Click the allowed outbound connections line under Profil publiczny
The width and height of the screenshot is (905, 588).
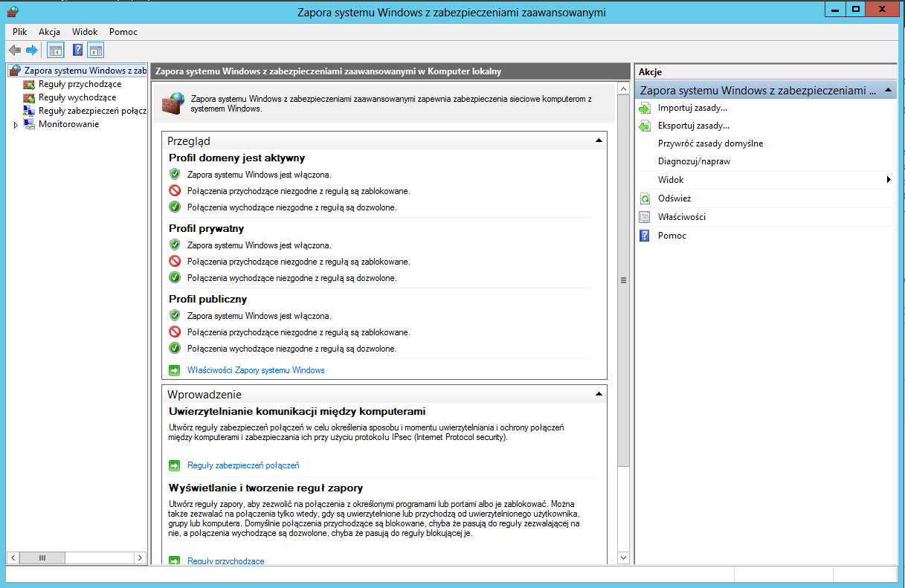click(x=292, y=349)
